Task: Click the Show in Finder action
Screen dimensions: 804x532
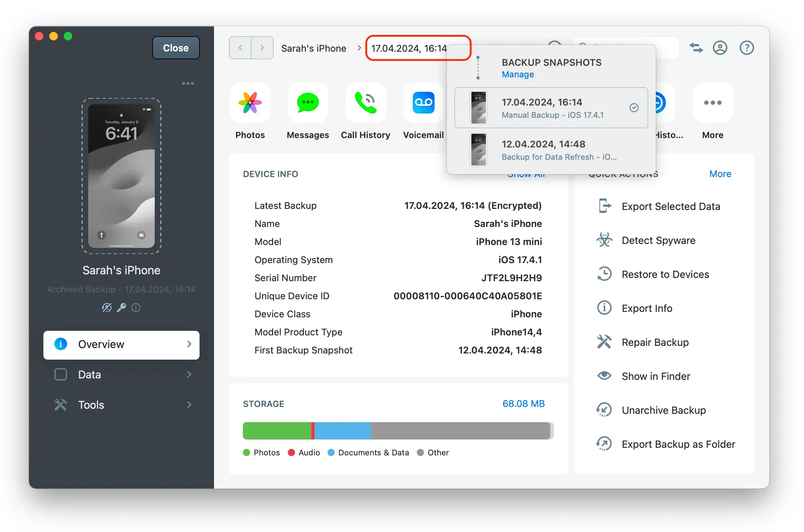Action: click(x=656, y=376)
